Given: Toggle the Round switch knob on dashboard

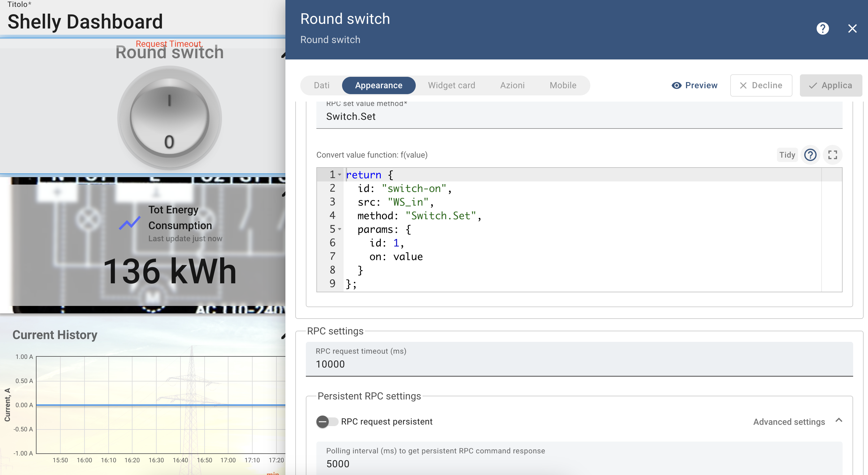Looking at the screenshot, I should click(170, 118).
